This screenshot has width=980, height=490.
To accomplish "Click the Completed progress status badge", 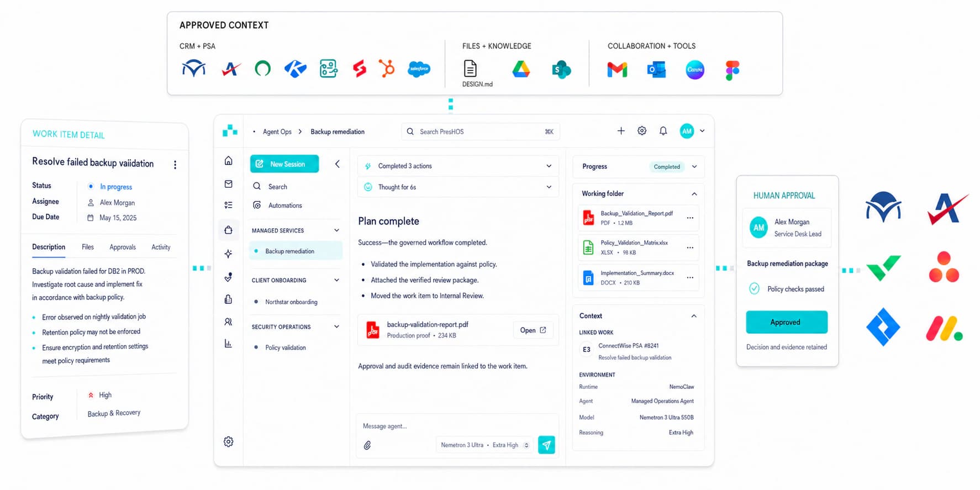I will [x=667, y=166].
